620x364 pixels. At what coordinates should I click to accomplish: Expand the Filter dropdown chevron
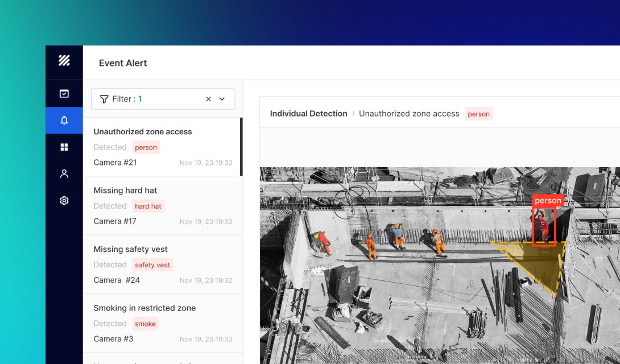click(222, 98)
